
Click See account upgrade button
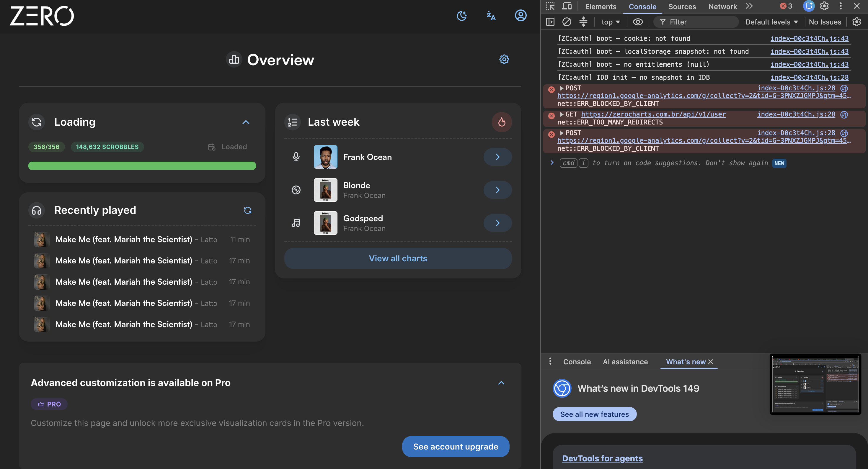tap(456, 447)
